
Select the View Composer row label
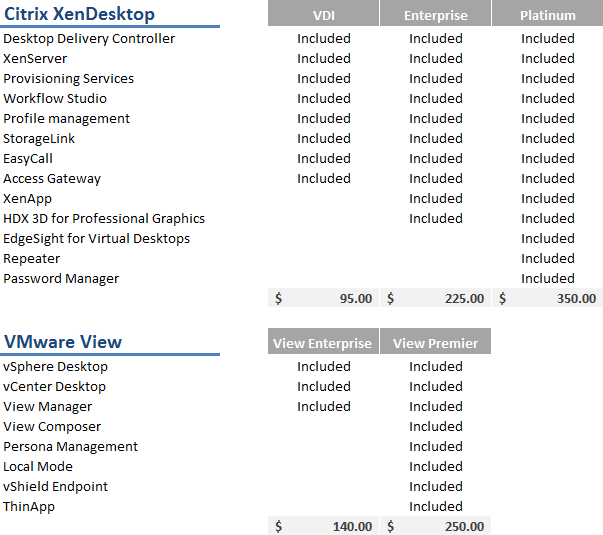pyautogui.click(x=52, y=427)
